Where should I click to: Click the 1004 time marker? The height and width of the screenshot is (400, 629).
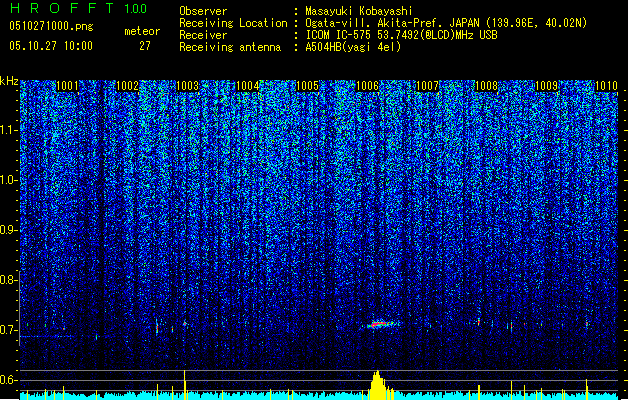coord(248,86)
